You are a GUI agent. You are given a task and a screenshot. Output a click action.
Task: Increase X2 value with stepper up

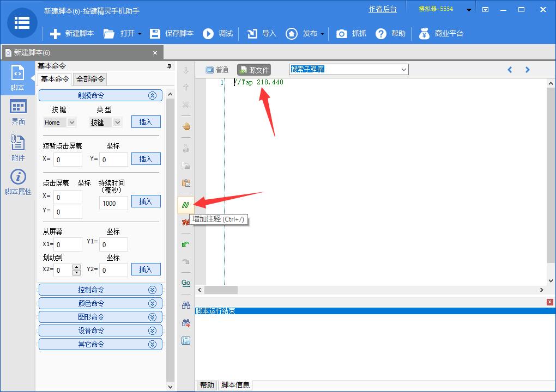coord(77,267)
